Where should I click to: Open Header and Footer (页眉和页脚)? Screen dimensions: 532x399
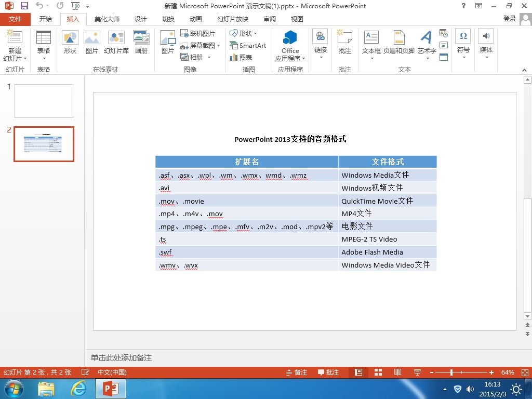click(x=399, y=42)
